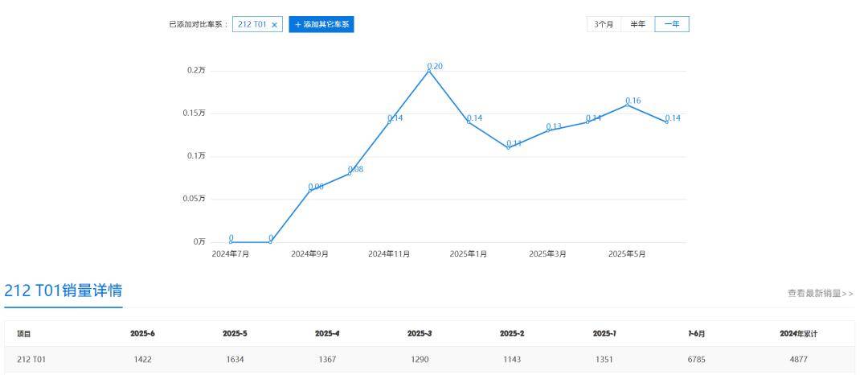Click the 0.08 data point on chart
The width and height of the screenshot is (868, 375).
pos(350,173)
